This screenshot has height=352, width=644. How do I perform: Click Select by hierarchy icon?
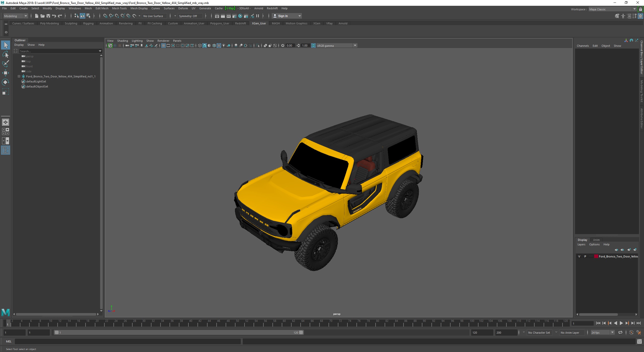click(x=76, y=16)
